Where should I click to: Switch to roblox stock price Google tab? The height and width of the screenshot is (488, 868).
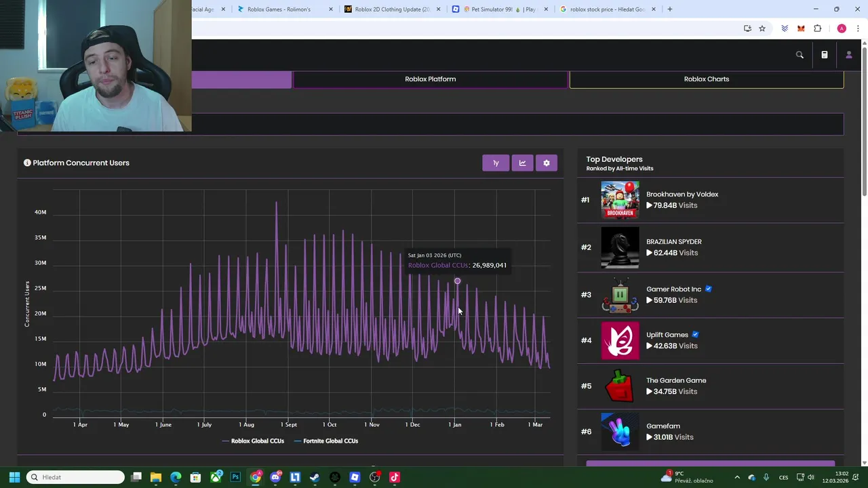(x=607, y=9)
